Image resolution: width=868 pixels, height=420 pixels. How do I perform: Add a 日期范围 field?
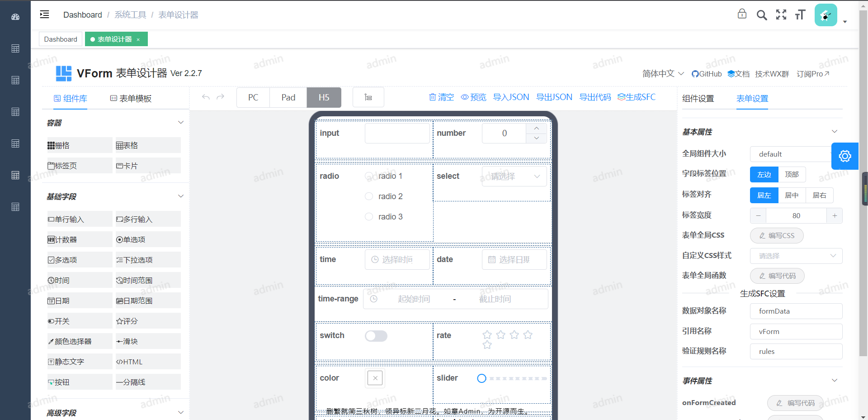(148, 301)
